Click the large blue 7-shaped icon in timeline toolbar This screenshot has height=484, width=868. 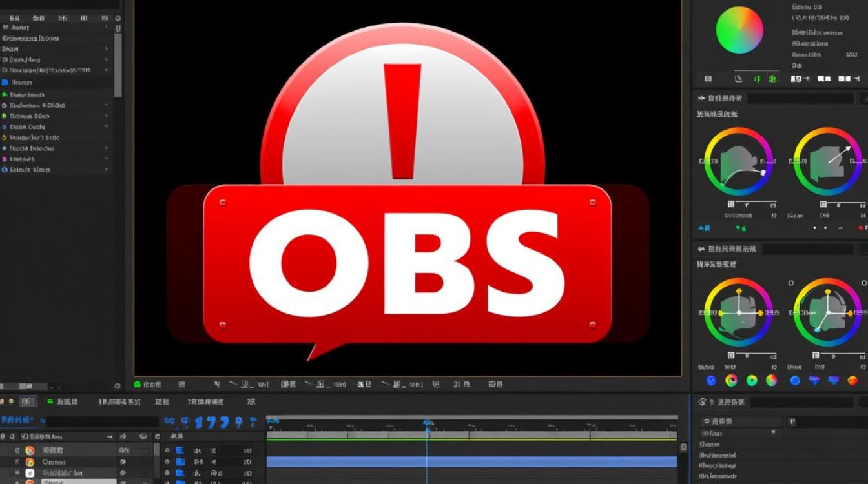[x=212, y=422]
